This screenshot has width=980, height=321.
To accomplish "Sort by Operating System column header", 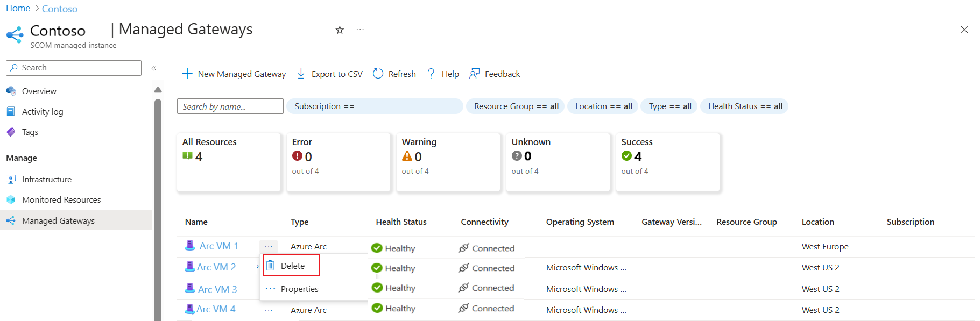I will tap(580, 222).
